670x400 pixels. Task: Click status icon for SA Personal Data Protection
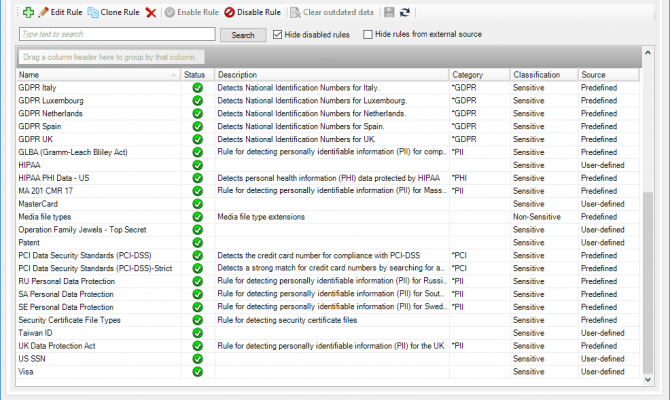pos(197,294)
